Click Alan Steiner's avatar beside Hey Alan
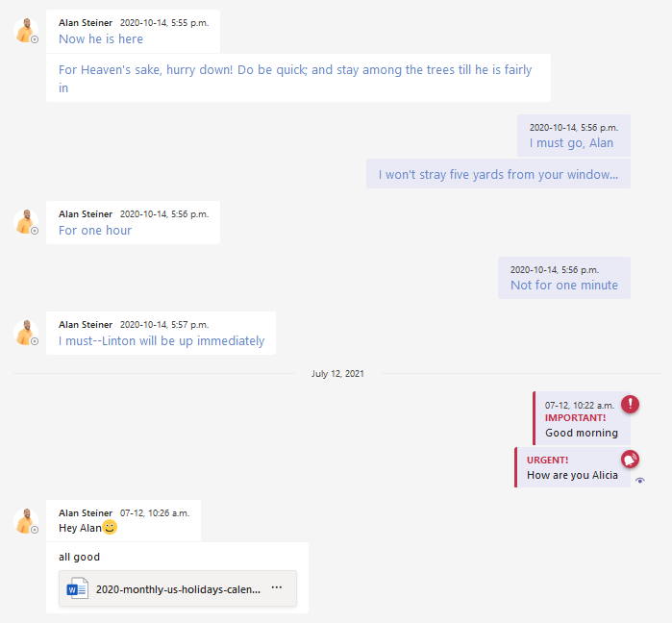 click(26, 522)
